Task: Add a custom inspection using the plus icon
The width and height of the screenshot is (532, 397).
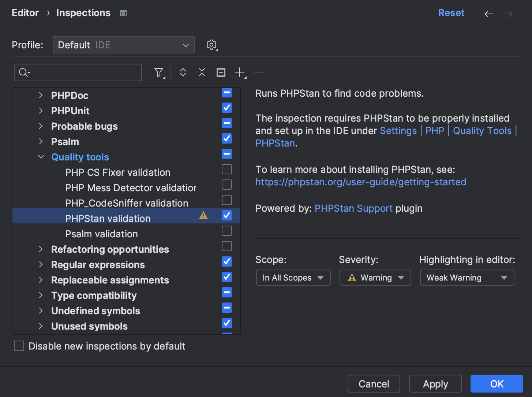Action: [239, 73]
